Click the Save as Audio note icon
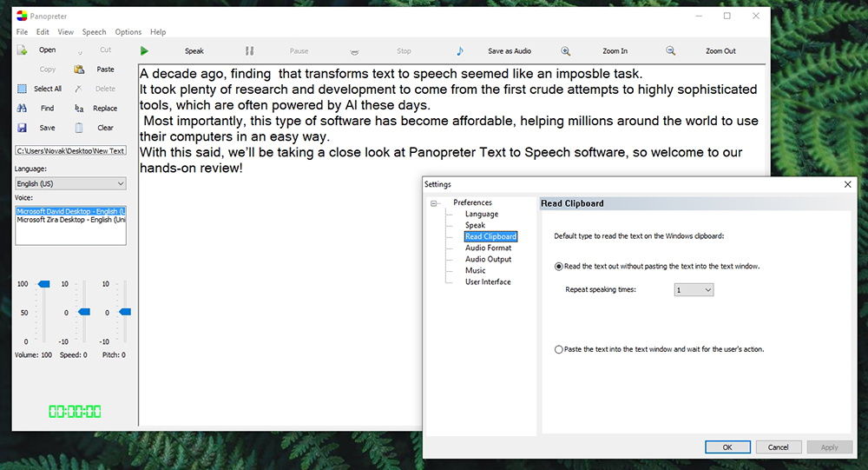Screen dimensions: 868x470 click(460, 51)
